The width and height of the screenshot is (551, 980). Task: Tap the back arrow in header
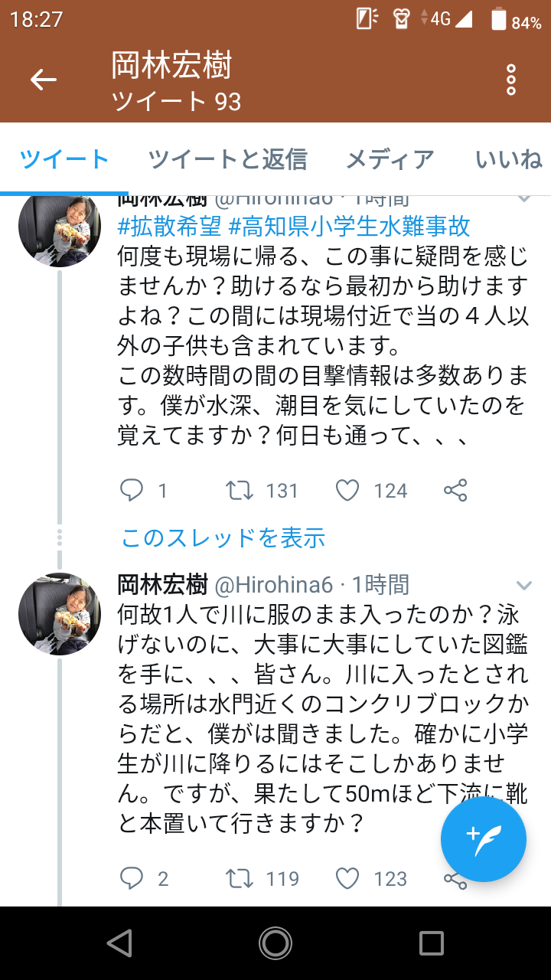44,80
